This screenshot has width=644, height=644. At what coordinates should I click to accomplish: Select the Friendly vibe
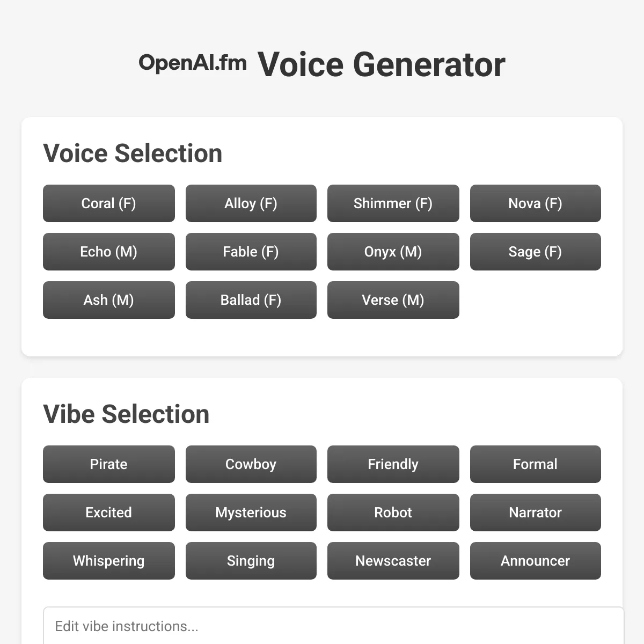pos(393,464)
